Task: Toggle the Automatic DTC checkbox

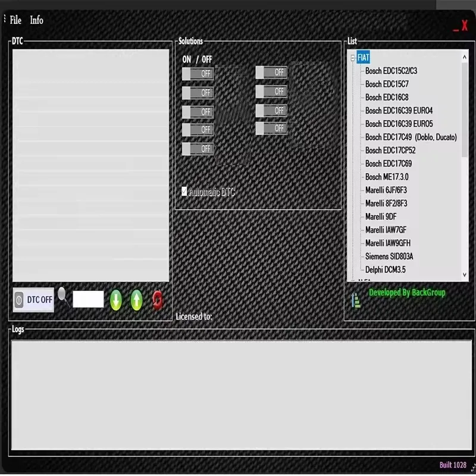Action: click(184, 192)
